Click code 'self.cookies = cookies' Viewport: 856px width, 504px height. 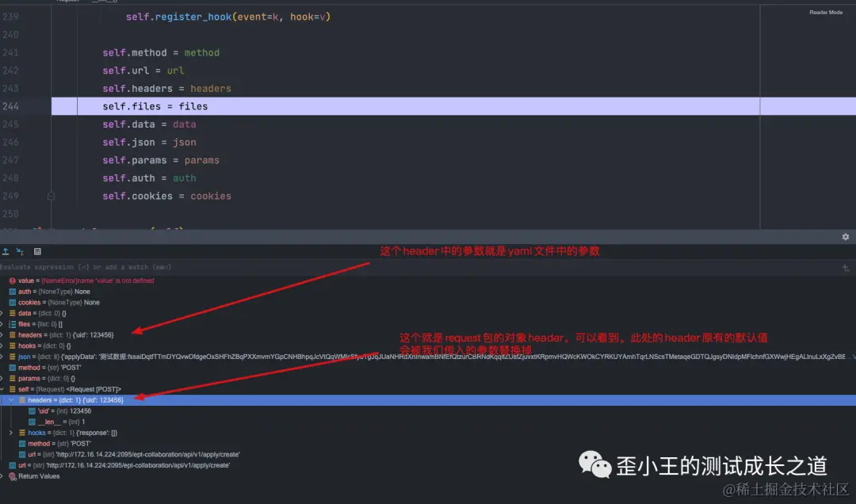tap(166, 196)
